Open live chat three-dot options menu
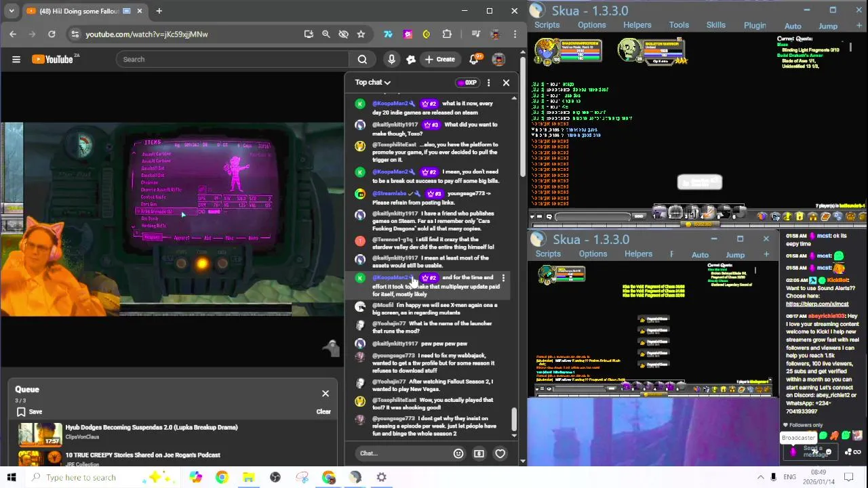This screenshot has width=868, height=488. (488, 82)
